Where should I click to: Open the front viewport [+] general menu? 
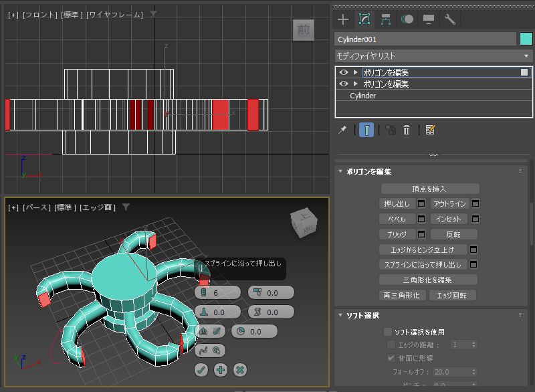point(13,15)
